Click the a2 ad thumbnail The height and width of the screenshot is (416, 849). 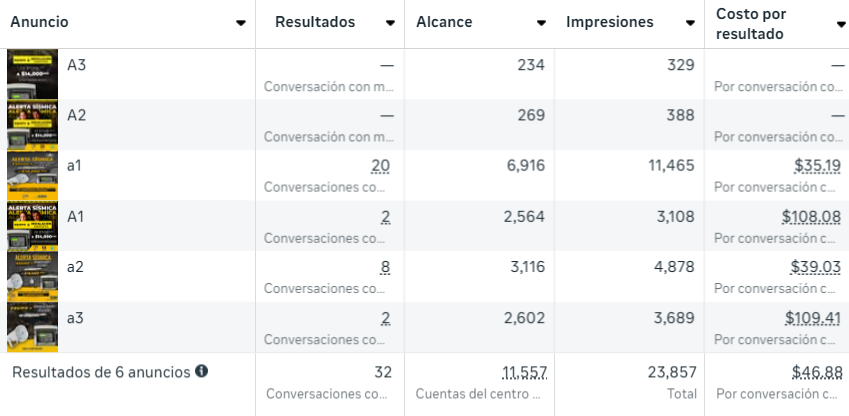pos(32,276)
